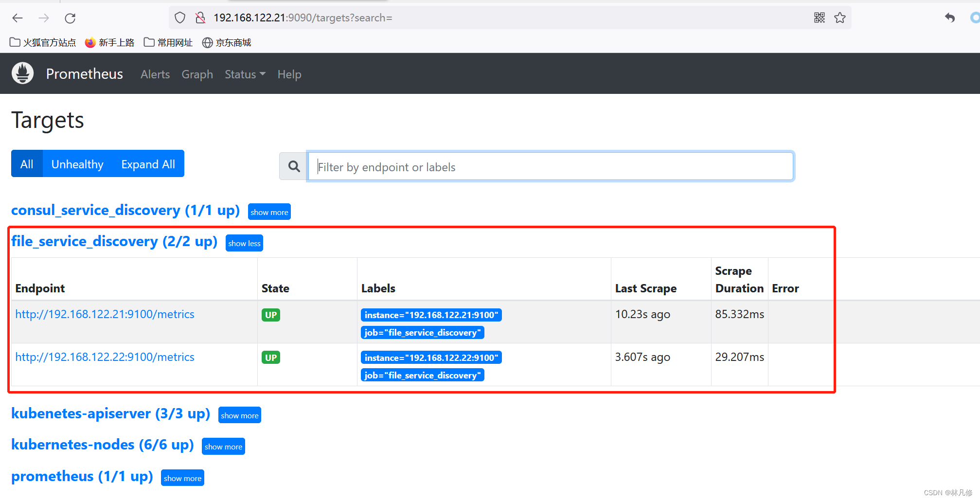Open kubernetes-nodes (6/6 up) heading link
Viewport: 980px width, 501px height.
pyautogui.click(x=102, y=445)
